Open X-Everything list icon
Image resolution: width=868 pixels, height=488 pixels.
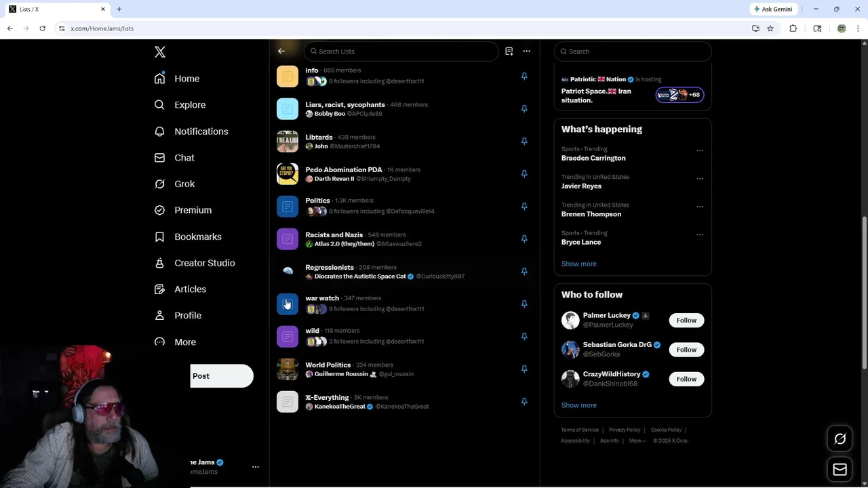coord(288,401)
